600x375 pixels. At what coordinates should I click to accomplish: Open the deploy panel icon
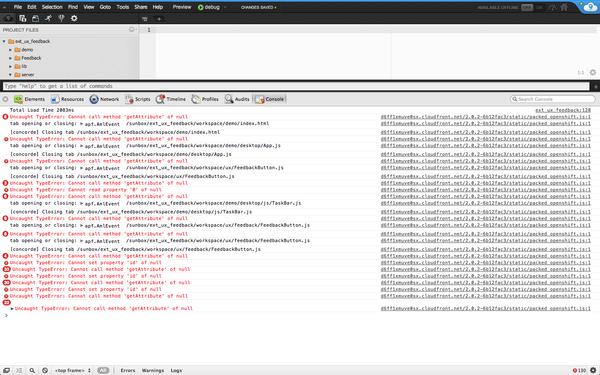tap(35, 18)
